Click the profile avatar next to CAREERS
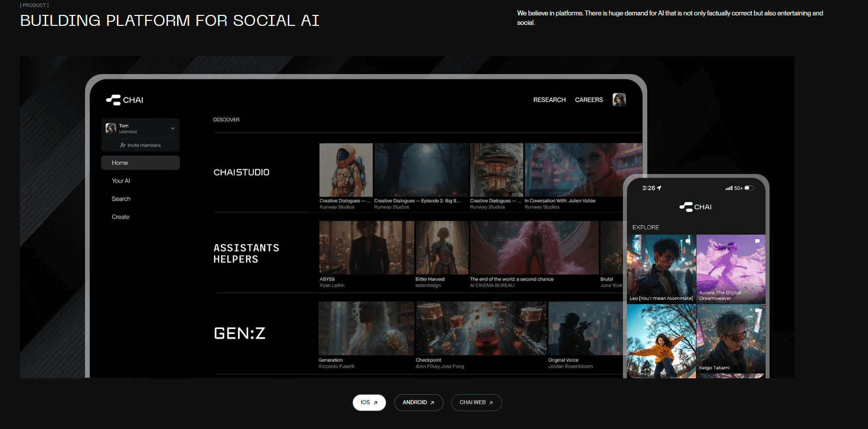 [x=619, y=100]
